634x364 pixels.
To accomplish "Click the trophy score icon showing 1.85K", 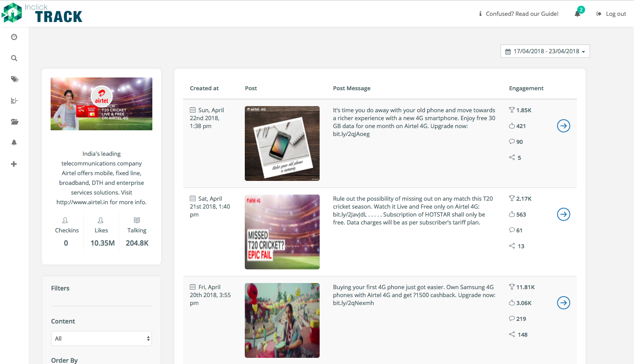I will click(x=512, y=110).
